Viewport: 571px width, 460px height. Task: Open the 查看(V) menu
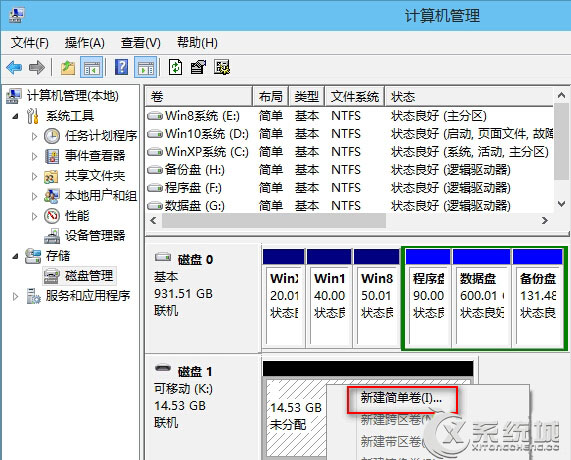141,43
